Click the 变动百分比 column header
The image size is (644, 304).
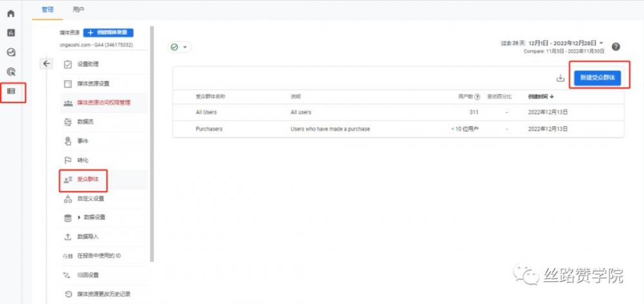(499, 97)
